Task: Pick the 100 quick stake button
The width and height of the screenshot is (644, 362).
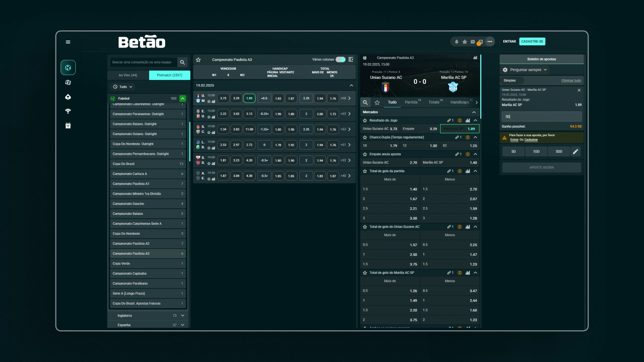Action: [x=536, y=152]
